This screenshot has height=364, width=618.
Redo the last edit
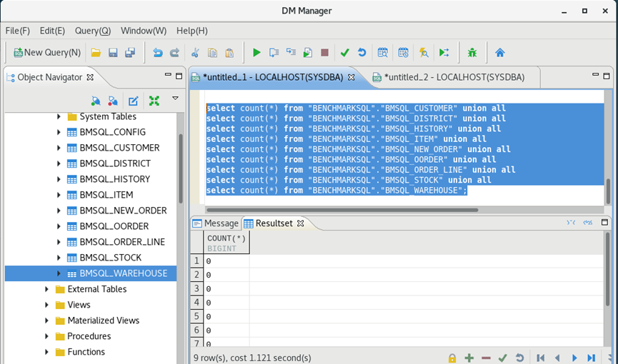[174, 52]
